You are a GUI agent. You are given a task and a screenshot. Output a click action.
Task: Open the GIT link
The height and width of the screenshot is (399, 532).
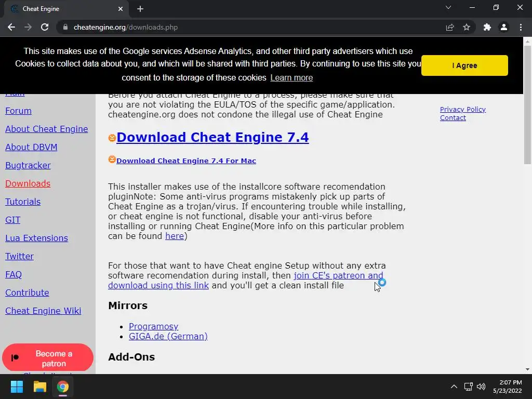point(13,220)
